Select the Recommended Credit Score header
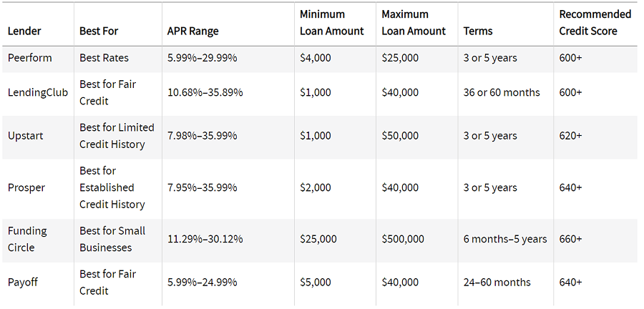Screen dimensions: 644x309 [x=595, y=23]
